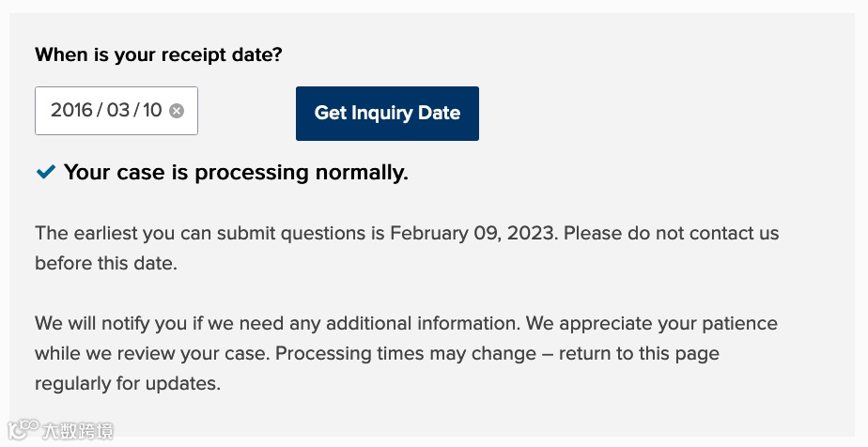Click "Please do not contact us" sentence
This screenshot has width=868, height=447.
[x=671, y=233]
